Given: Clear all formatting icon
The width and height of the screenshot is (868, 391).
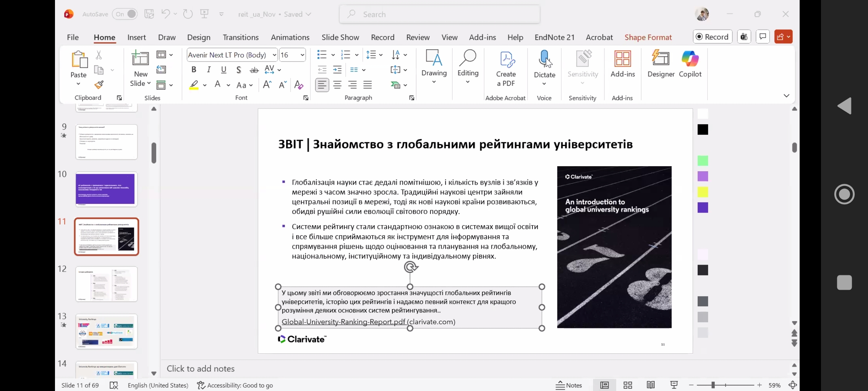Looking at the screenshot, I should coord(298,85).
